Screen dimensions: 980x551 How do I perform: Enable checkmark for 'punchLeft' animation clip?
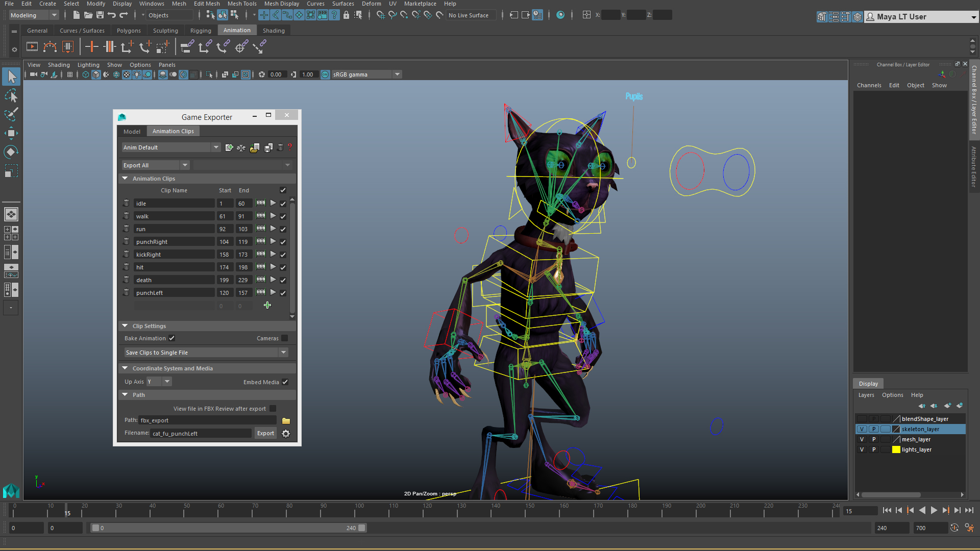click(x=283, y=293)
